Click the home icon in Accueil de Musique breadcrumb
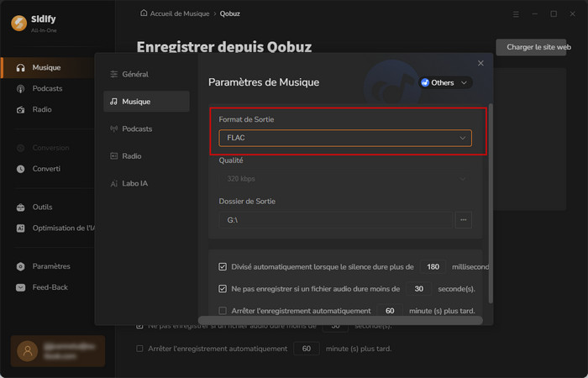The width and height of the screenshot is (588, 378). 144,14
